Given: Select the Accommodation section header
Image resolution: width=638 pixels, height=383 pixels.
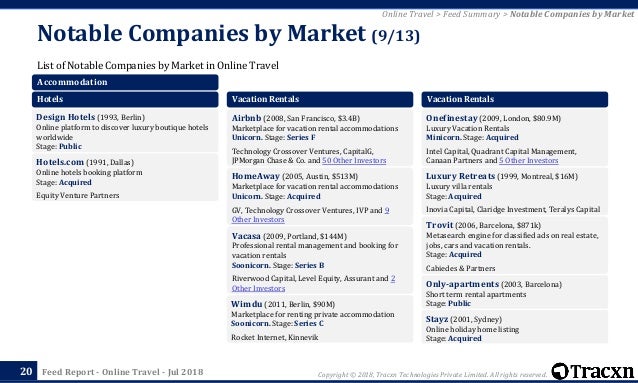Looking at the screenshot, I should point(125,82).
